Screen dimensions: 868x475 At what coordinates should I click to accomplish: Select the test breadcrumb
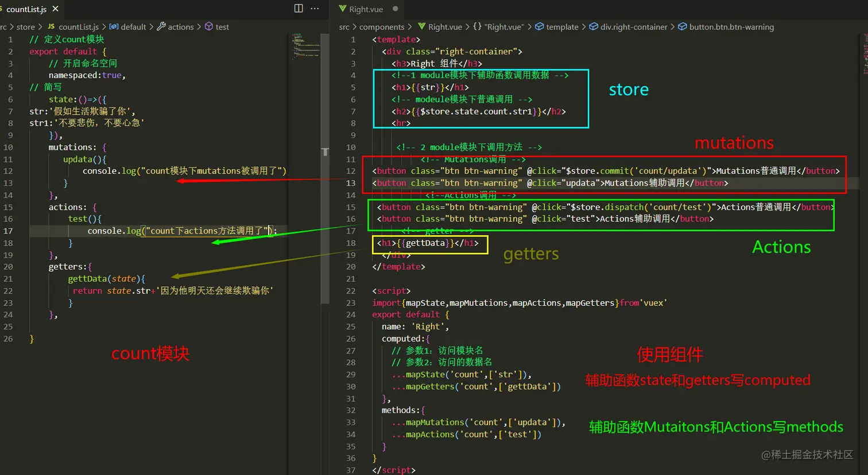pyautogui.click(x=222, y=27)
